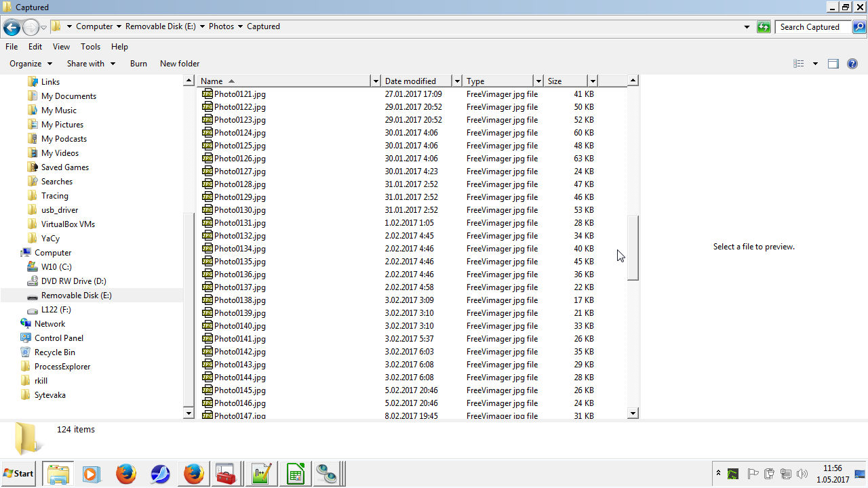This screenshot has width=868, height=488.
Task: Open My Podcasts folder icon
Action: pos(33,139)
